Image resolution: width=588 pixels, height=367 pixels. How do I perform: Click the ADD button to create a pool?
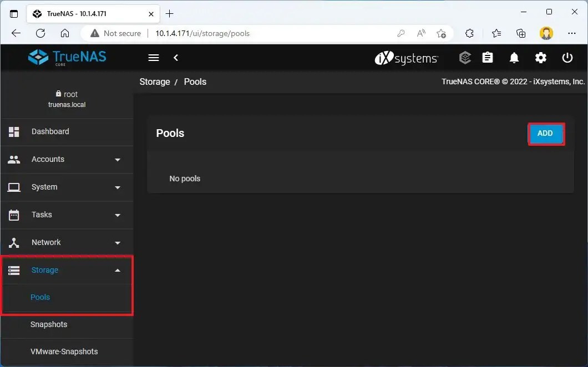coord(545,134)
